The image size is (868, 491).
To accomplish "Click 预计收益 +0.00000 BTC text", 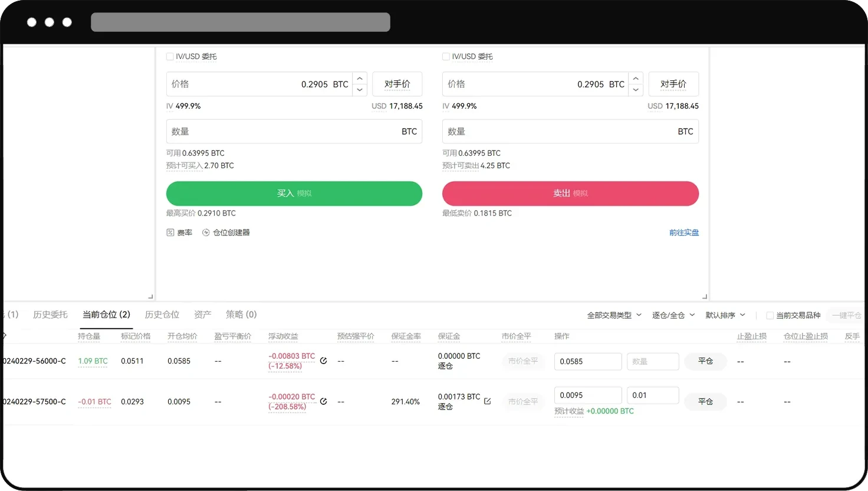I will point(594,411).
